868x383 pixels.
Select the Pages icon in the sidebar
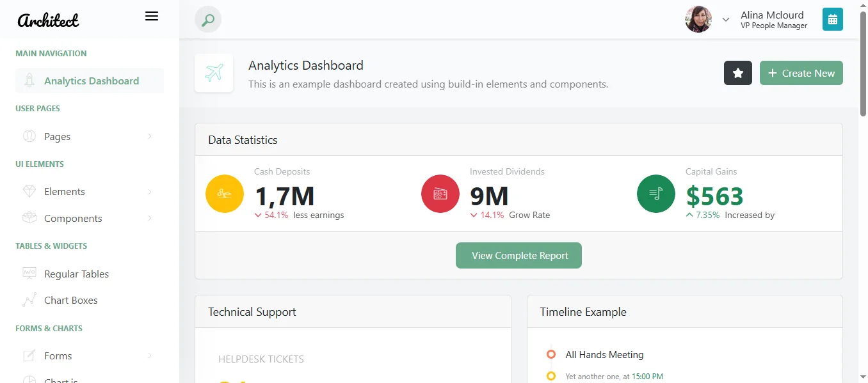(x=28, y=136)
